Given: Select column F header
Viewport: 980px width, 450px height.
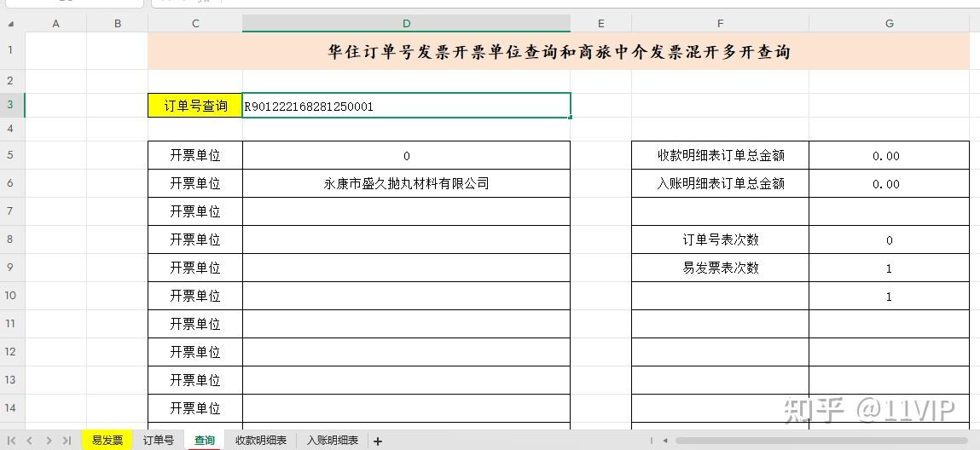Looking at the screenshot, I should [720, 24].
